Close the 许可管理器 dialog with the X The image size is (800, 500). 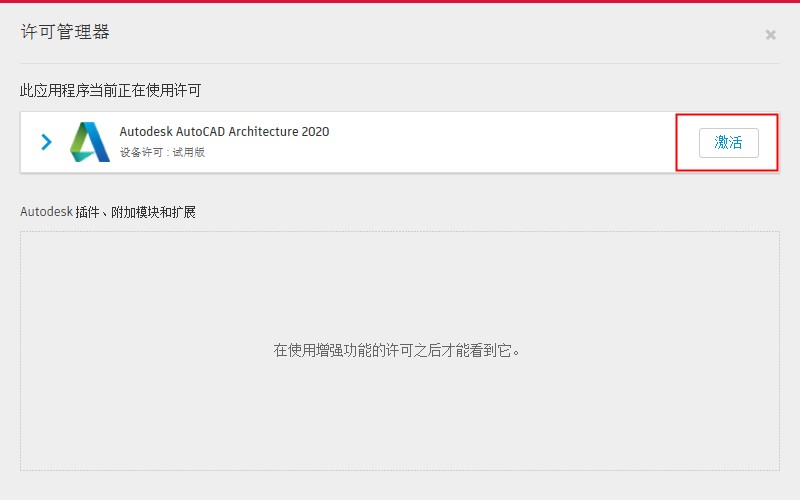point(770,35)
